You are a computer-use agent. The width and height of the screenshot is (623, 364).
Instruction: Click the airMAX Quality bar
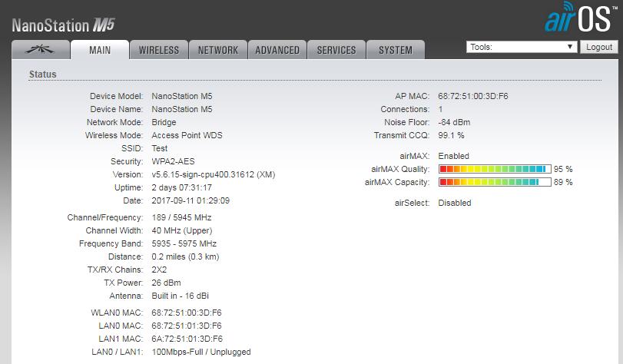(x=494, y=169)
